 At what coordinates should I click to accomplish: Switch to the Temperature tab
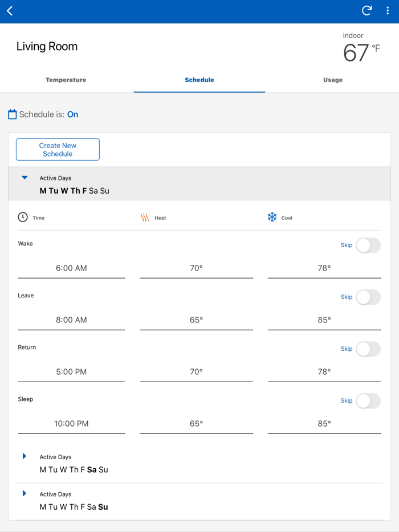[66, 80]
